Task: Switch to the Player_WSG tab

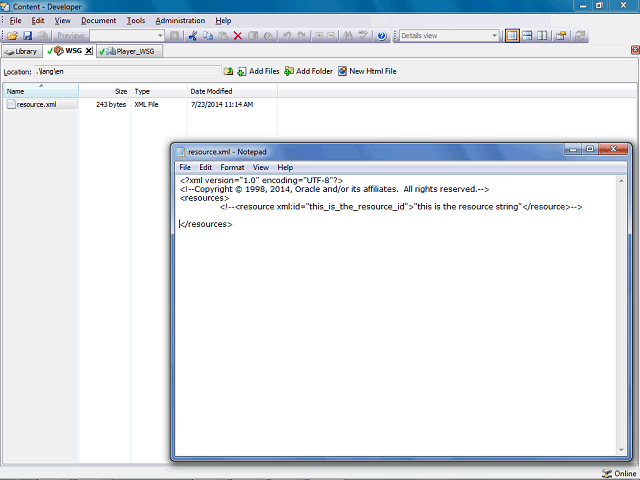Action: pos(129,51)
